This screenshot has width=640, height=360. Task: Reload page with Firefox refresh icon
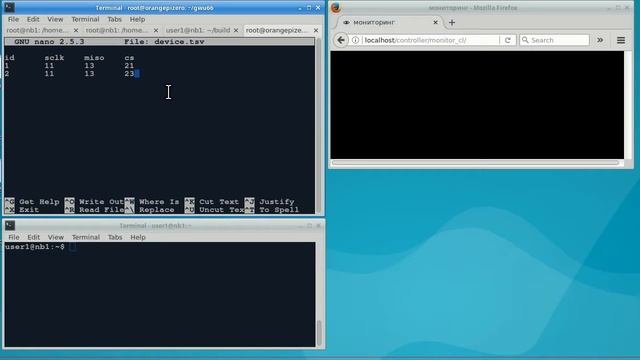(x=507, y=40)
